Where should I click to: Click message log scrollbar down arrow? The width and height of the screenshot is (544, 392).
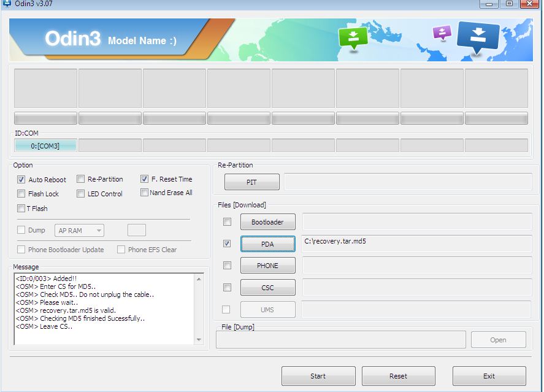coord(199,340)
